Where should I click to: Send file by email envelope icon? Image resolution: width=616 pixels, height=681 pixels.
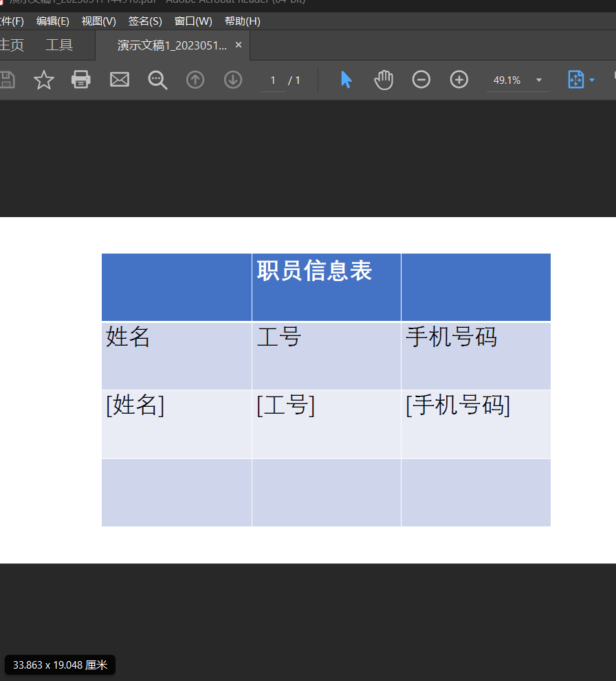(x=120, y=80)
